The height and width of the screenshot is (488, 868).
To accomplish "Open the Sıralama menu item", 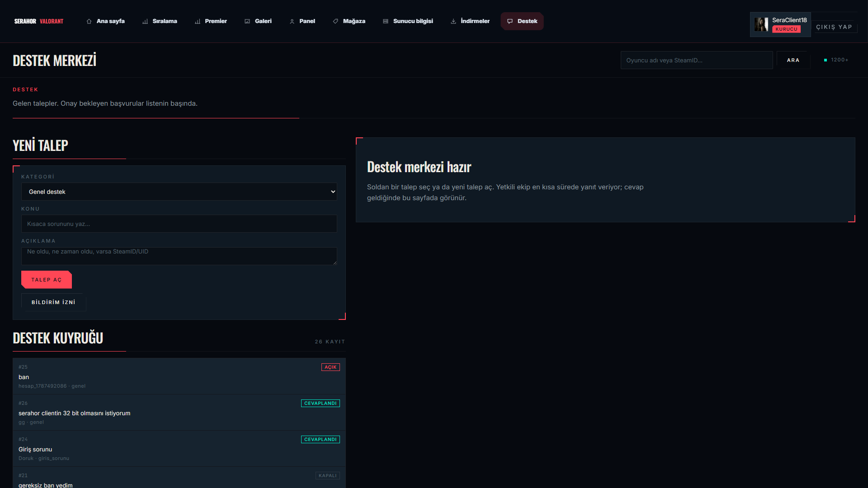I will [160, 21].
